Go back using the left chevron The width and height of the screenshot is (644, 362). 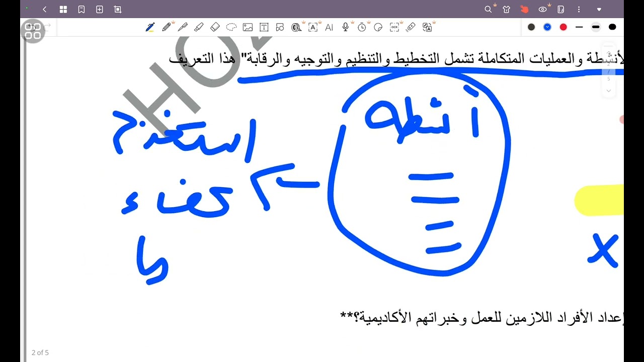click(45, 9)
